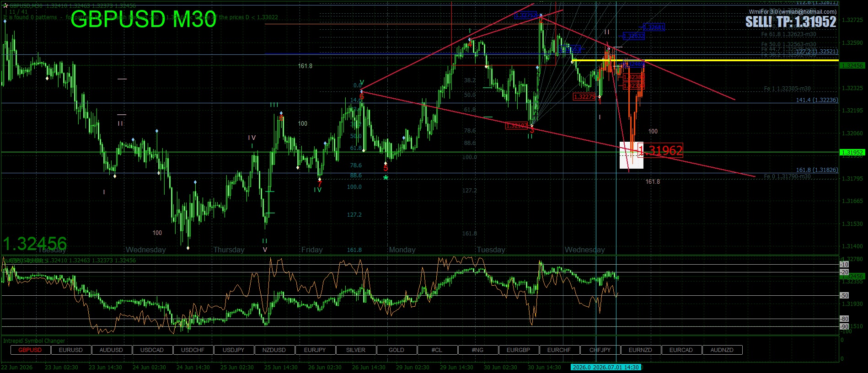Click the WmiFor 3.0 author label
Image resolution: width=868 pixels, height=373 pixels.
793,12
